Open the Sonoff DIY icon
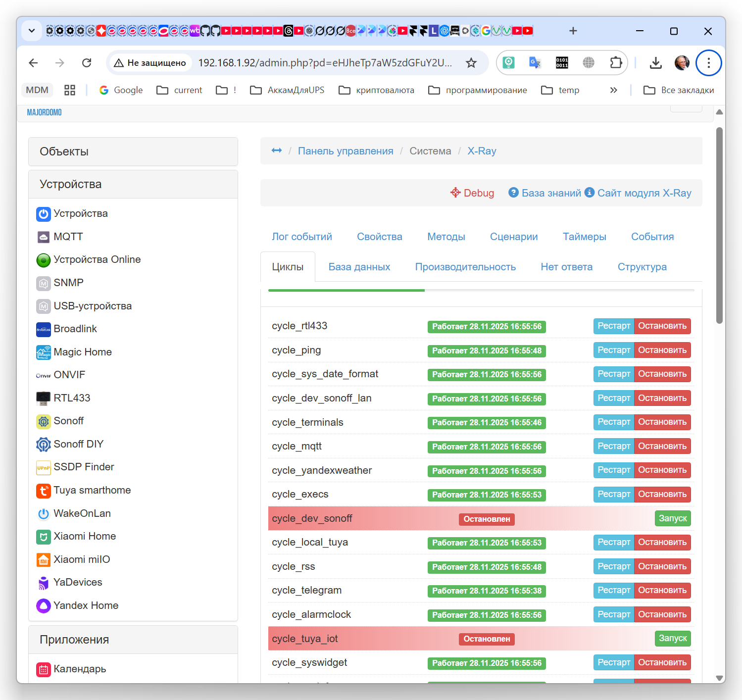The image size is (742, 700). 44,445
